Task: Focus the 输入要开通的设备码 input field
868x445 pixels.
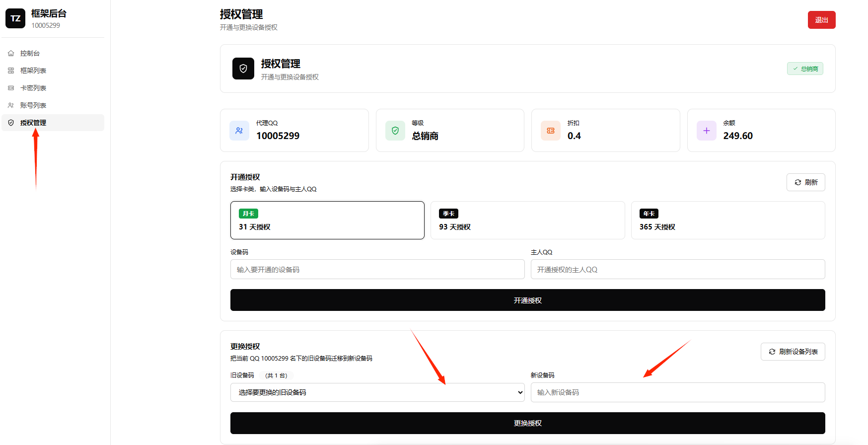Action: (x=377, y=269)
